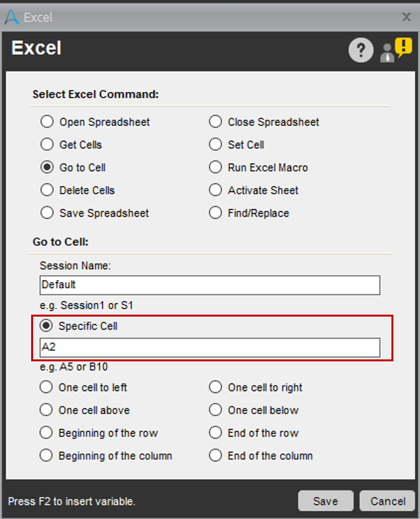Click the Save button
The height and width of the screenshot is (519, 420).
[x=325, y=501]
